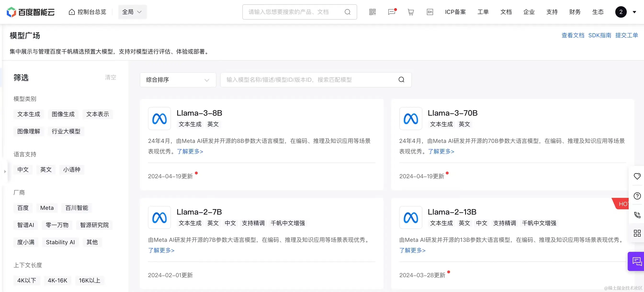
Task: Expand the 综合排序 sort dropdown
Action: tap(178, 80)
